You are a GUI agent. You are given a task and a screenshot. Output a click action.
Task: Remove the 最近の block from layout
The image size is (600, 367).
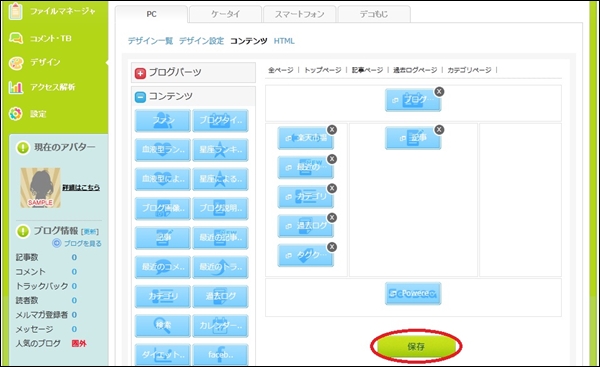332,159
